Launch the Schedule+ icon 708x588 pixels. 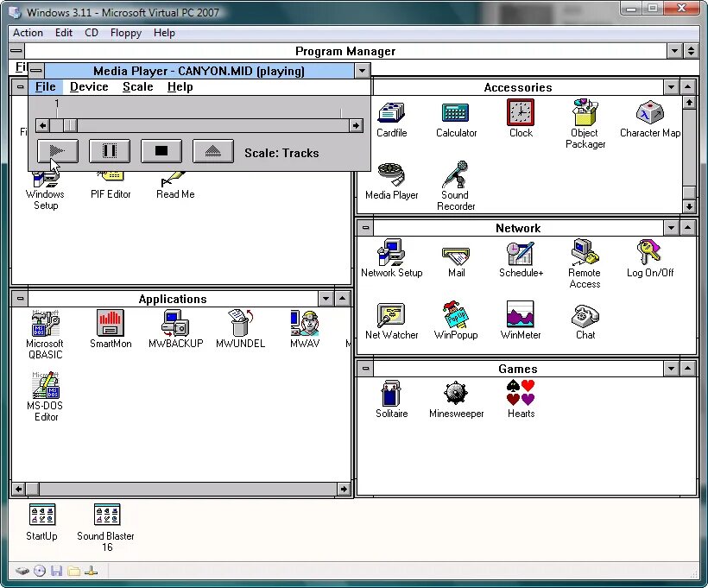[x=521, y=253]
